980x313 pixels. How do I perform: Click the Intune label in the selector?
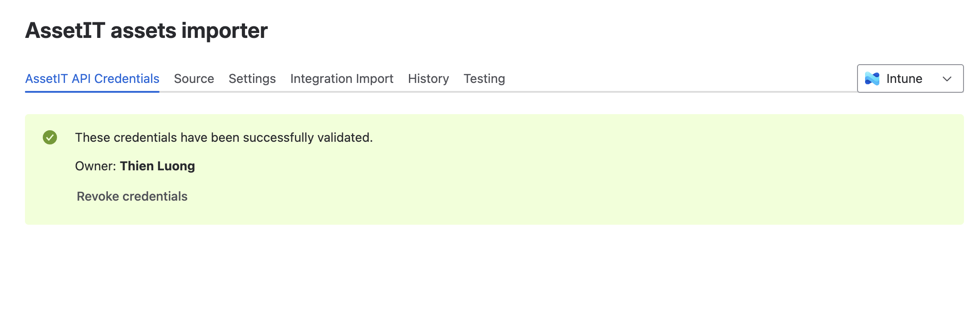click(x=904, y=78)
